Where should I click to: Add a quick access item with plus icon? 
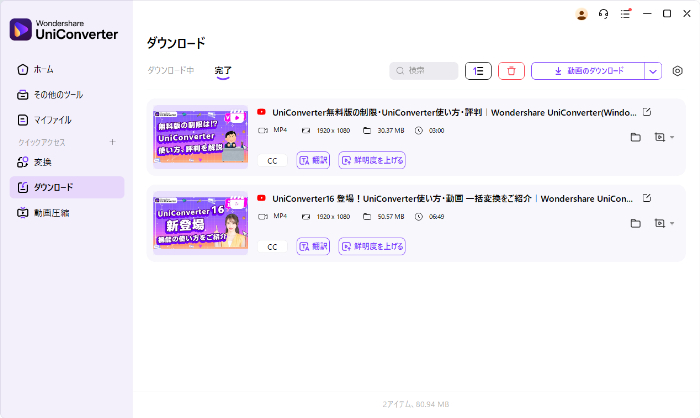pyautogui.click(x=112, y=142)
